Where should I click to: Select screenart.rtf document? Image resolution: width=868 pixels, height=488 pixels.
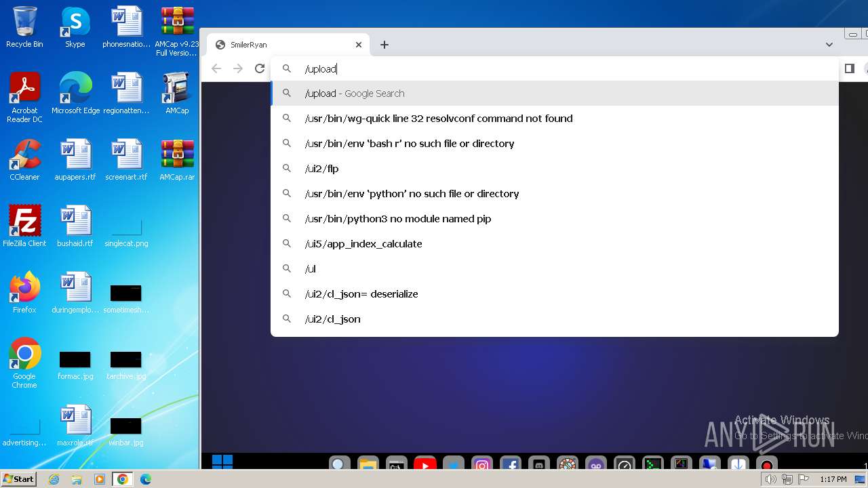126,160
